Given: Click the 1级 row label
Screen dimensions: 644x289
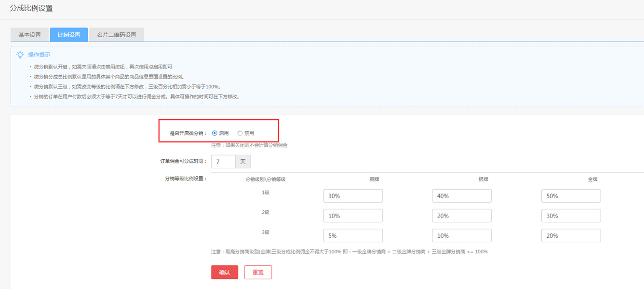Looking at the screenshot, I should (x=266, y=193).
